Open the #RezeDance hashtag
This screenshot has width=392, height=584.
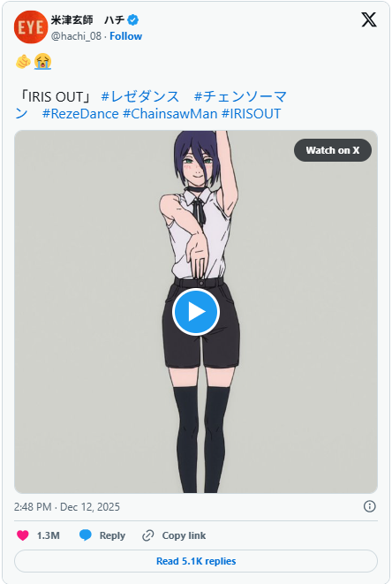(x=80, y=114)
